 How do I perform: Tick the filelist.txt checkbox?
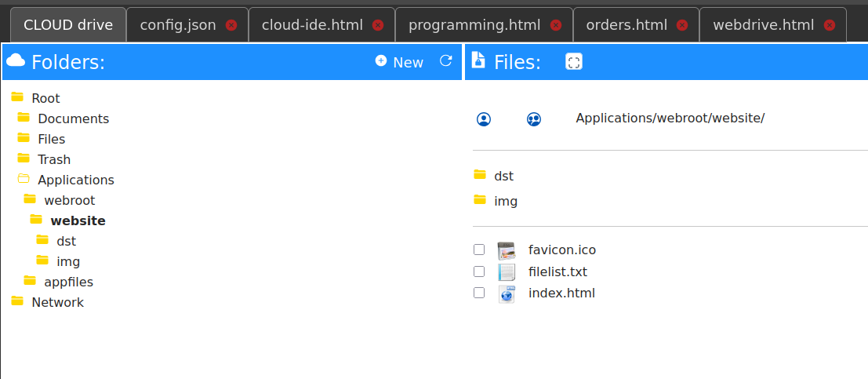[x=479, y=271]
